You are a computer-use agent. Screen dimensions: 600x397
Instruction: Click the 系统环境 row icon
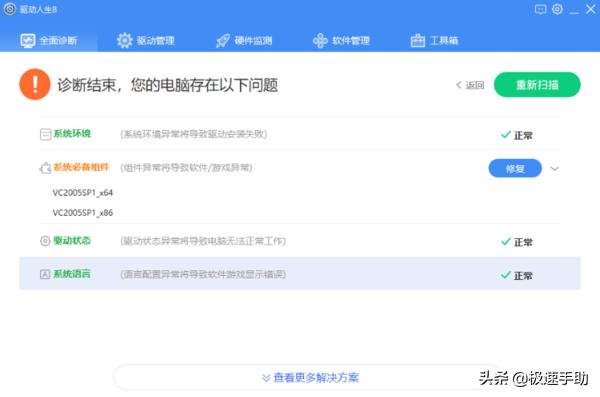[x=46, y=134]
